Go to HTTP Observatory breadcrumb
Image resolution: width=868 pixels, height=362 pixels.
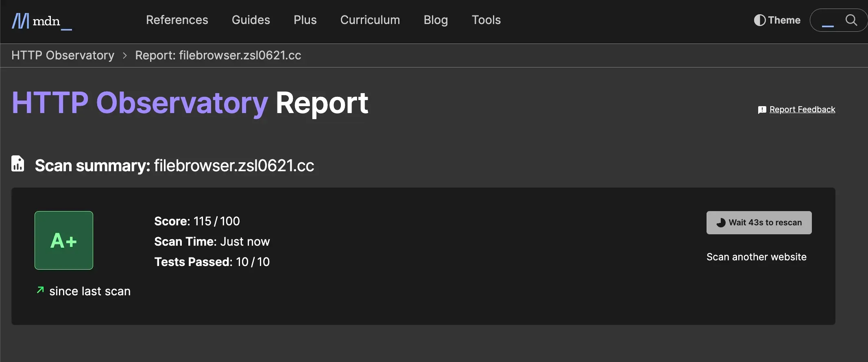63,55
